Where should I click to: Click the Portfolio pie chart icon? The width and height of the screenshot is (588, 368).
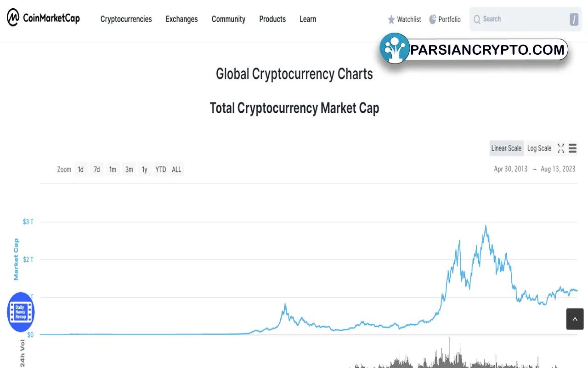433,19
